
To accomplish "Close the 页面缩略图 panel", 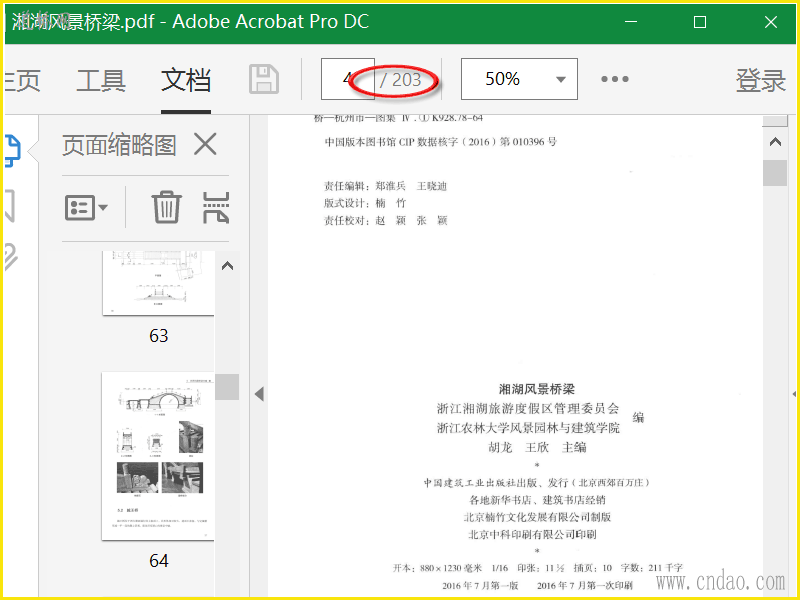I will 205,144.
